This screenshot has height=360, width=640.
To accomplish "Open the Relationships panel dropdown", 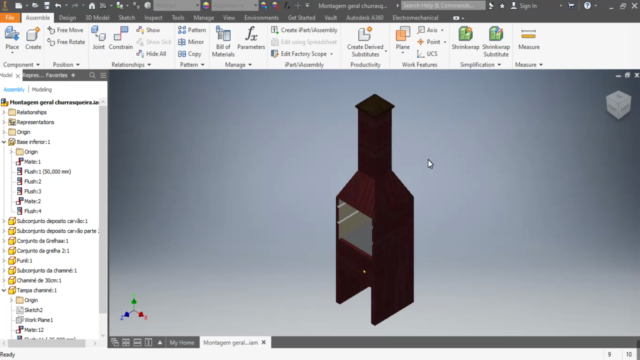I will pos(131,64).
